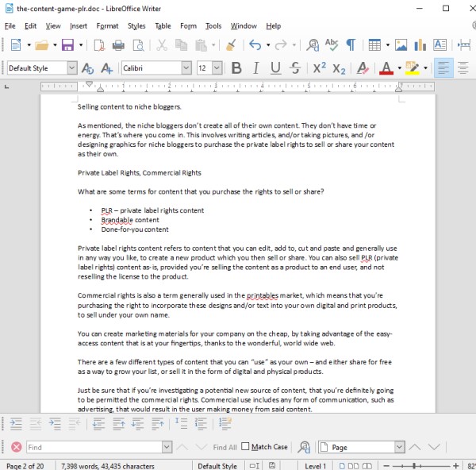This screenshot has width=476, height=470.
Task: Toggle Center Horizontally alignment
Action: (x=463, y=68)
